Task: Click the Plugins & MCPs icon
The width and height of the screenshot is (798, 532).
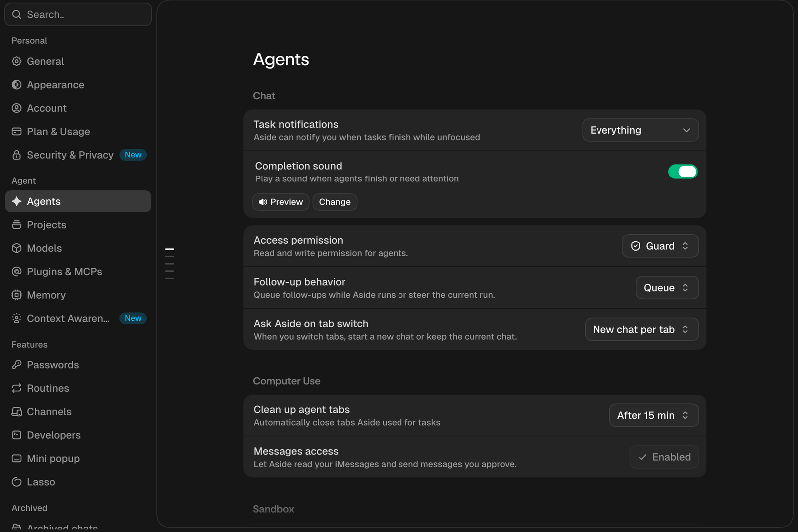Action: (x=17, y=272)
